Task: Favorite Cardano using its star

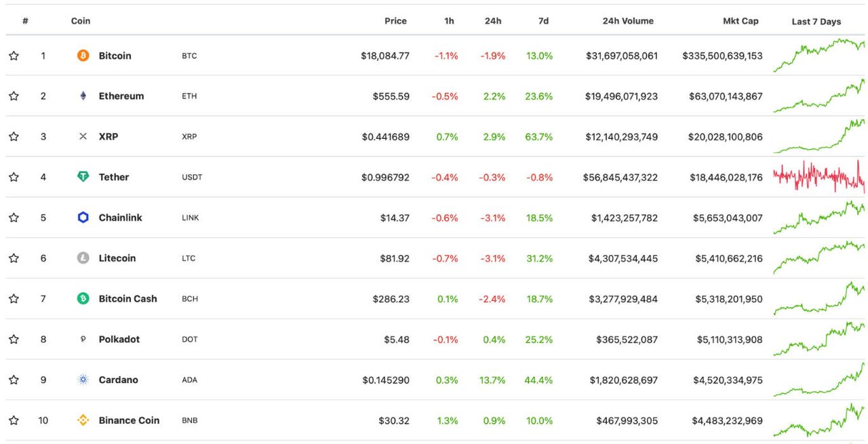Action: (14, 380)
